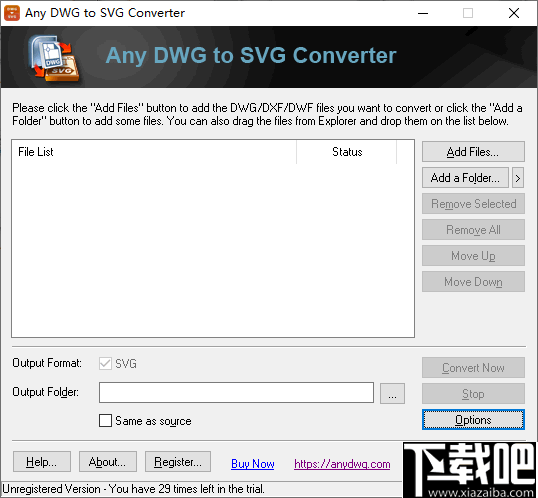Open the Help dialog
The image size is (538, 498).
[42, 462]
